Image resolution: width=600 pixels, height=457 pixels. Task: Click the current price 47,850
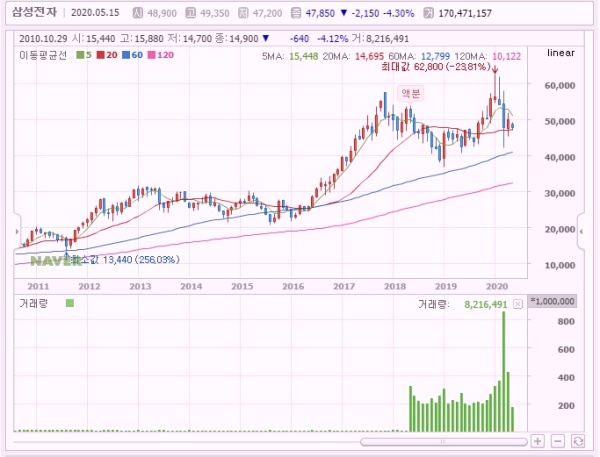pyautogui.click(x=320, y=13)
